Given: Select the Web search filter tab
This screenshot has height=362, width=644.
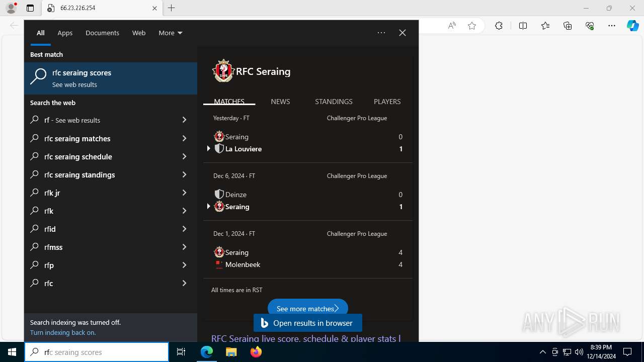Looking at the screenshot, I should pos(139,33).
